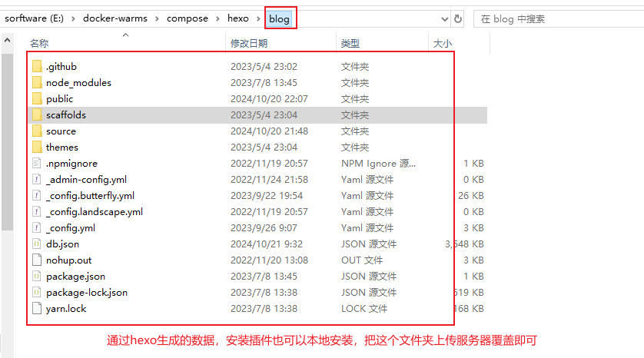
Task: Click the .github folder icon
Action: [x=37, y=66]
